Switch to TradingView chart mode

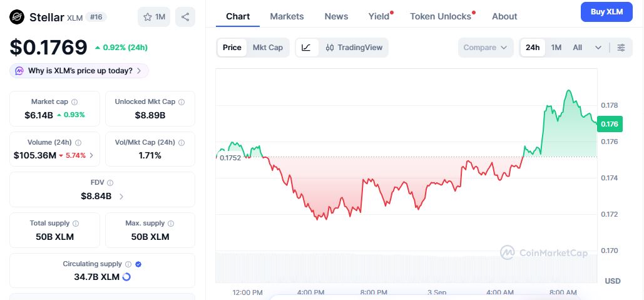pos(354,47)
